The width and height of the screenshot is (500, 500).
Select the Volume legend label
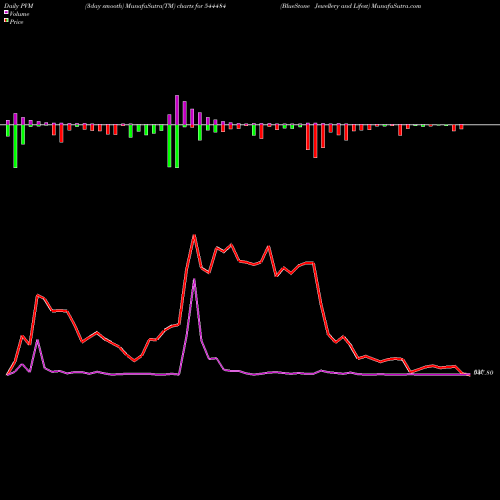19,14
